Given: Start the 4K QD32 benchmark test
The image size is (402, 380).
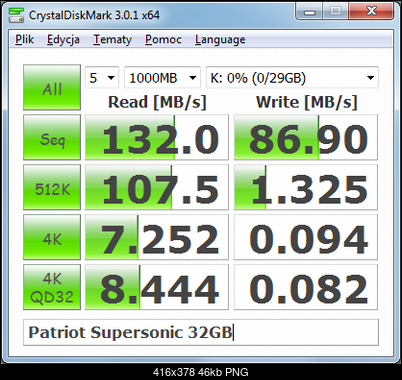Looking at the screenshot, I should point(52,287).
